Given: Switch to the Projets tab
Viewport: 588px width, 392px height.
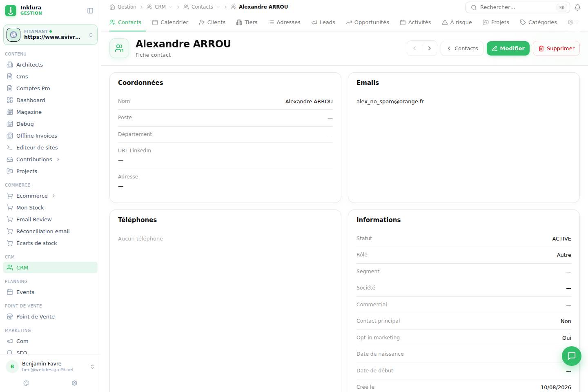Looking at the screenshot, I should pos(496,22).
